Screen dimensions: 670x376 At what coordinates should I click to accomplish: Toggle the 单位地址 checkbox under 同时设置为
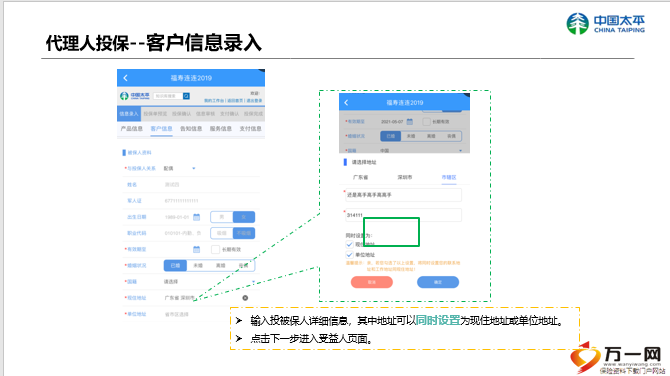(349, 255)
